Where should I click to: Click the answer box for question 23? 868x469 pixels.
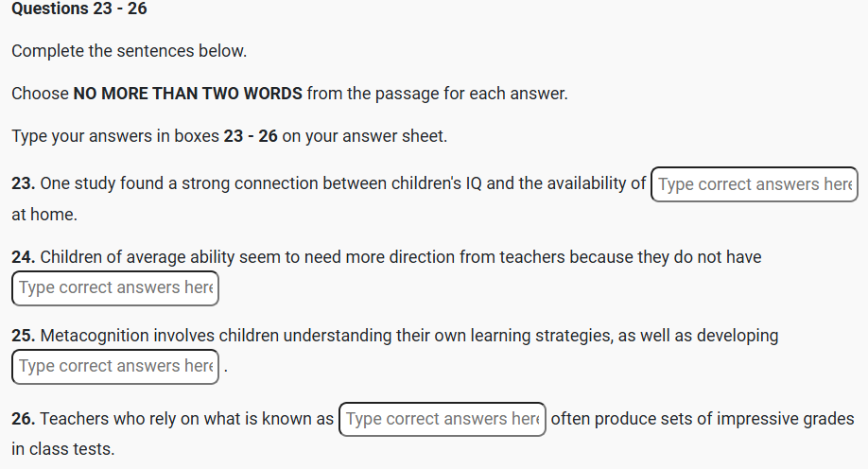[x=755, y=184]
